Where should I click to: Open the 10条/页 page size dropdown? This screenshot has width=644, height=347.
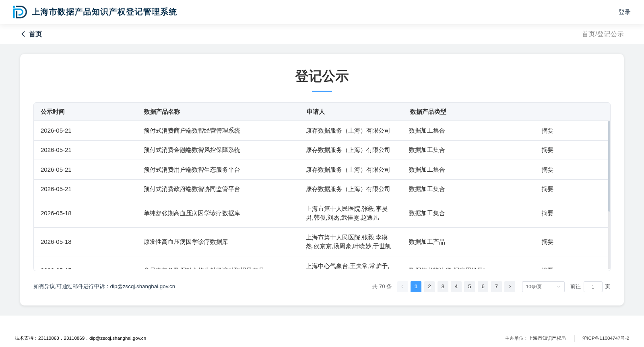(x=543, y=287)
